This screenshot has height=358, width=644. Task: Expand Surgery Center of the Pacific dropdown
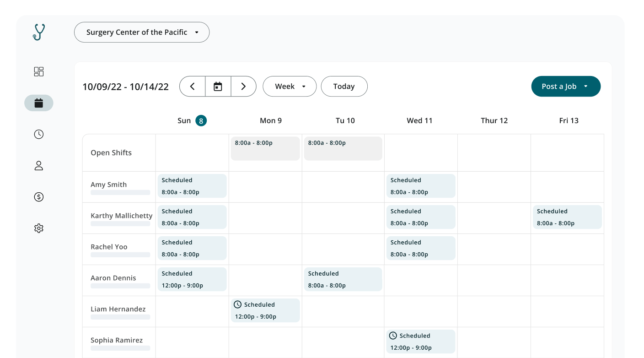[x=142, y=33]
